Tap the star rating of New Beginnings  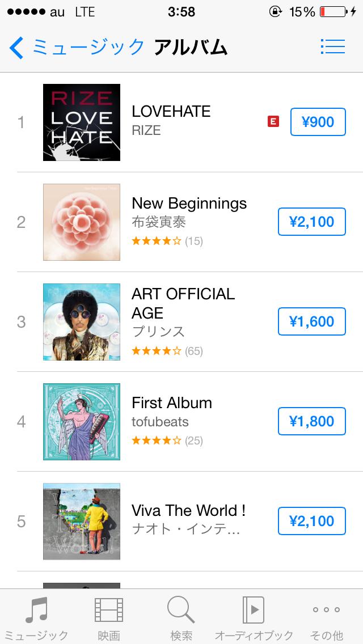coord(157,241)
